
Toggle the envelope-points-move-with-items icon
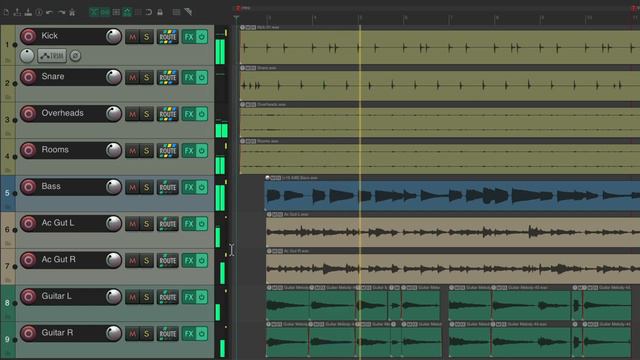coord(127,12)
